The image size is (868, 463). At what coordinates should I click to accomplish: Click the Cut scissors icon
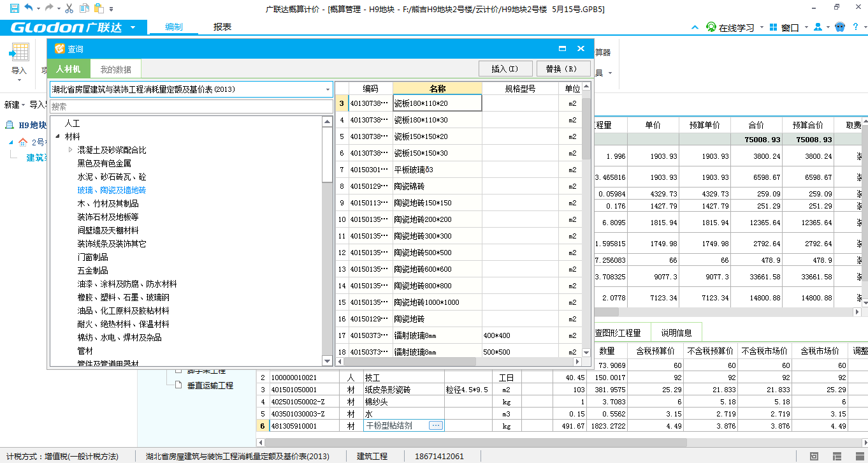[69, 8]
